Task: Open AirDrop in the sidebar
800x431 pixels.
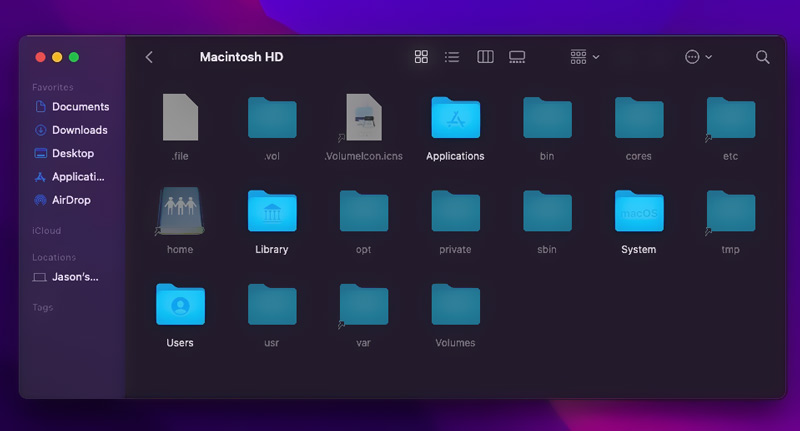Action: [x=62, y=200]
